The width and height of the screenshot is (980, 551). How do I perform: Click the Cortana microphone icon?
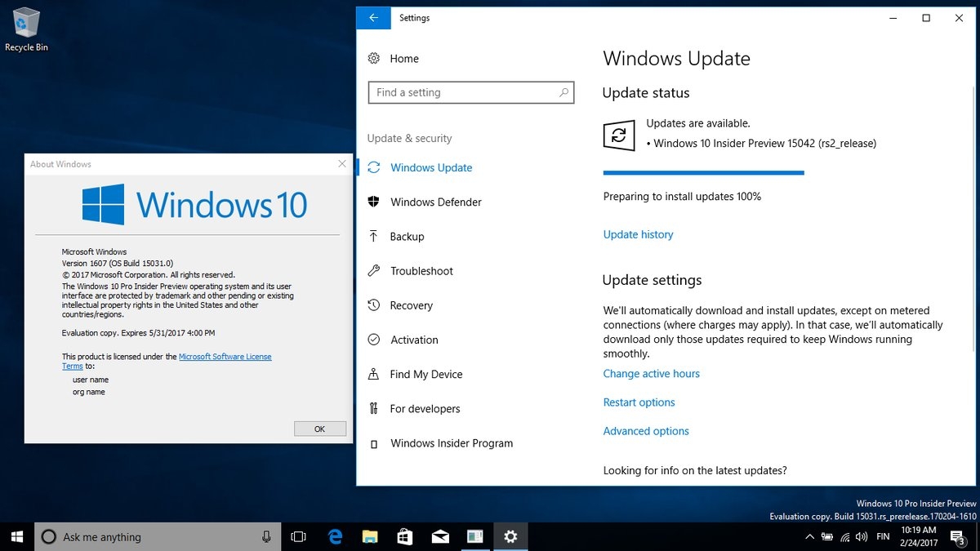266,536
